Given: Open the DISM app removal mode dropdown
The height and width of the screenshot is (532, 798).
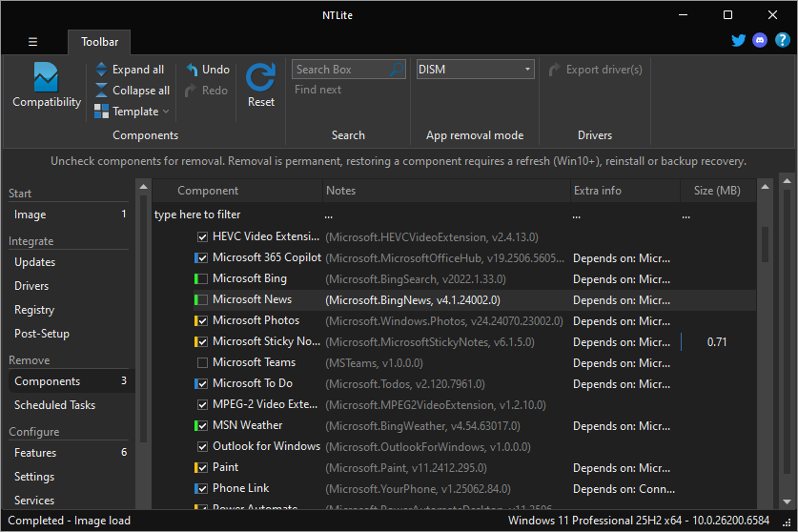Looking at the screenshot, I should click(x=475, y=70).
